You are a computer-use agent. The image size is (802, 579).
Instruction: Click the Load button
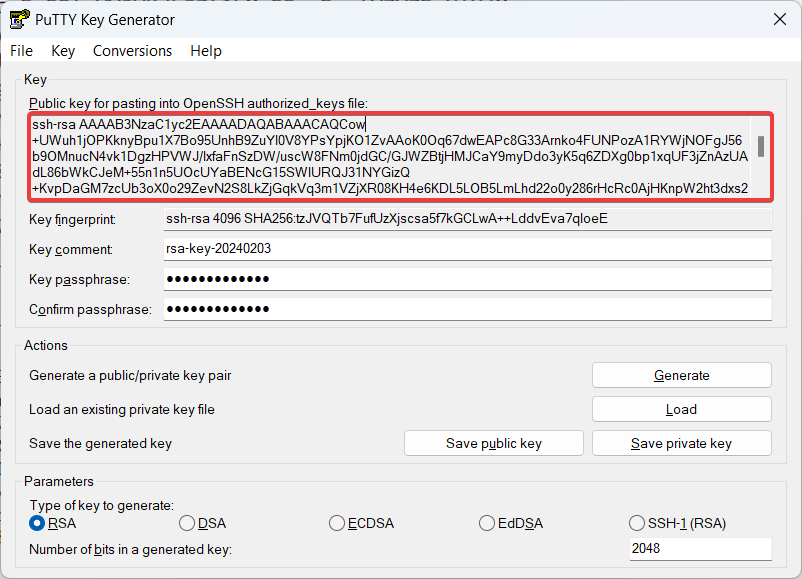click(682, 409)
